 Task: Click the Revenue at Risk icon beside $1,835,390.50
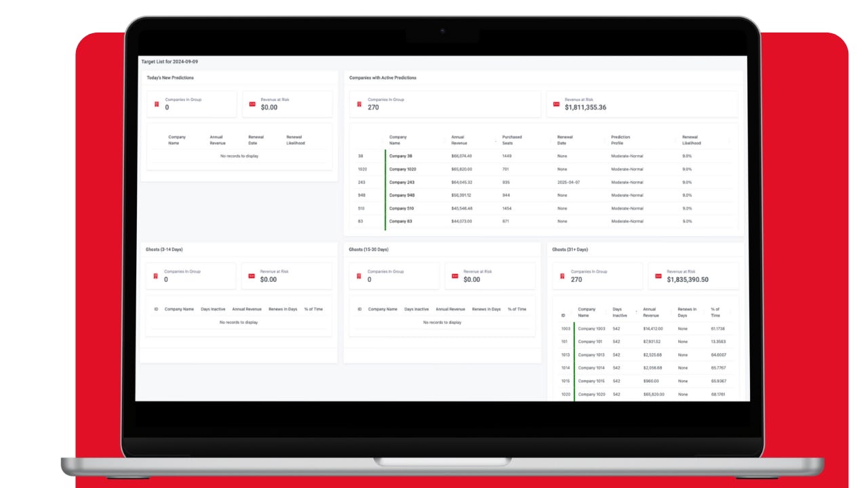[658, 275]
